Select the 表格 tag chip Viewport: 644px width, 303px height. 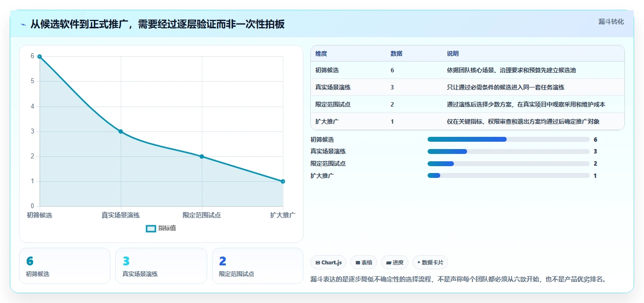click(364, 262)
